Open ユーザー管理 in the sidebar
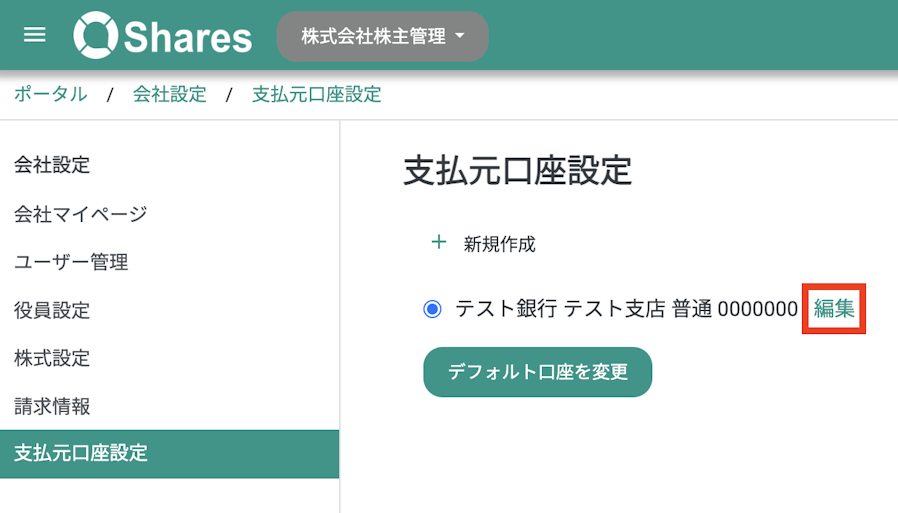 coord(71,262)
